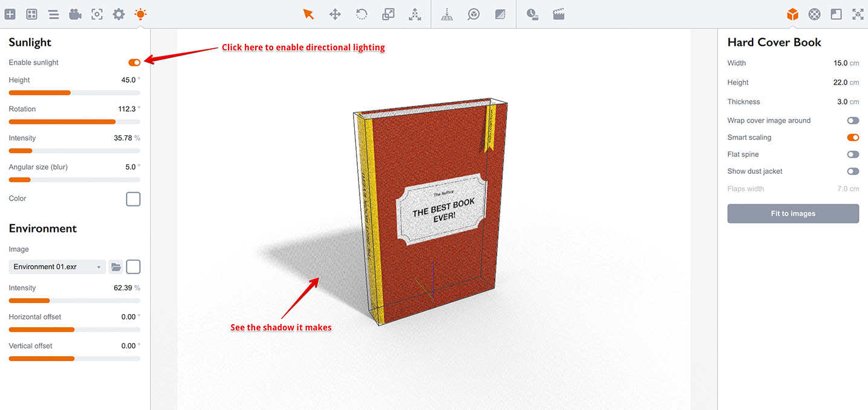Click the animation clapperboard icon

[559, 13]
